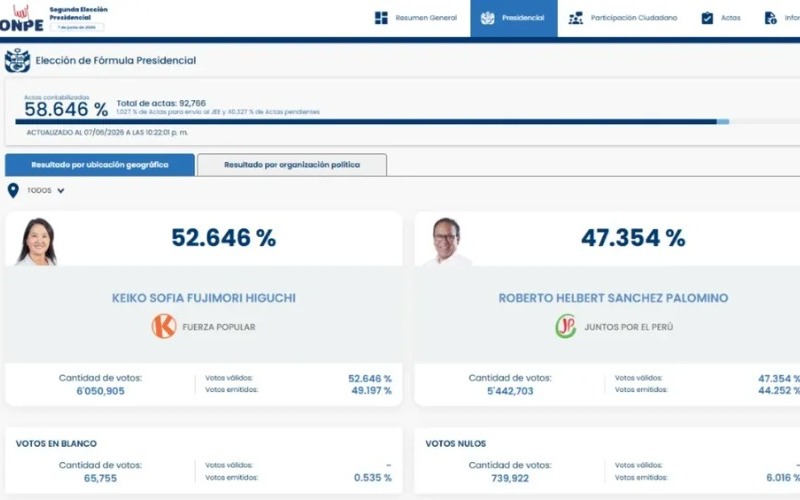Click the name ROBERTO HELBERT SANCHEZ PALOMINO
This screenshot has width=800, height=500.
pos(613,298)
